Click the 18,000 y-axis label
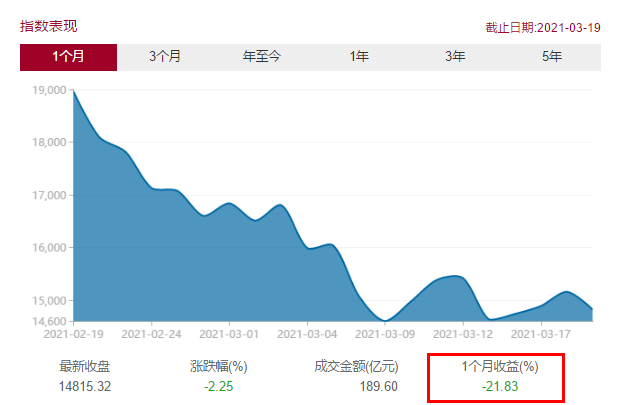 tap(49, 143)
